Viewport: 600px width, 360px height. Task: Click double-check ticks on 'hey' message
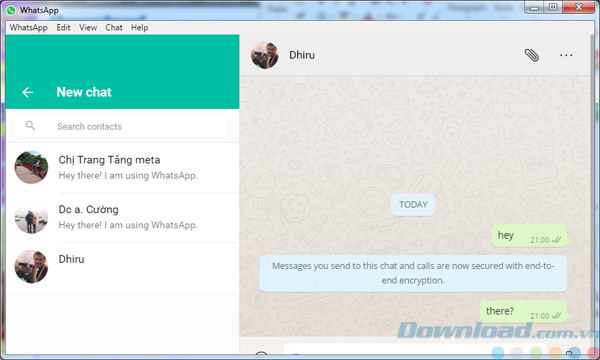click(x=556, y=240)
